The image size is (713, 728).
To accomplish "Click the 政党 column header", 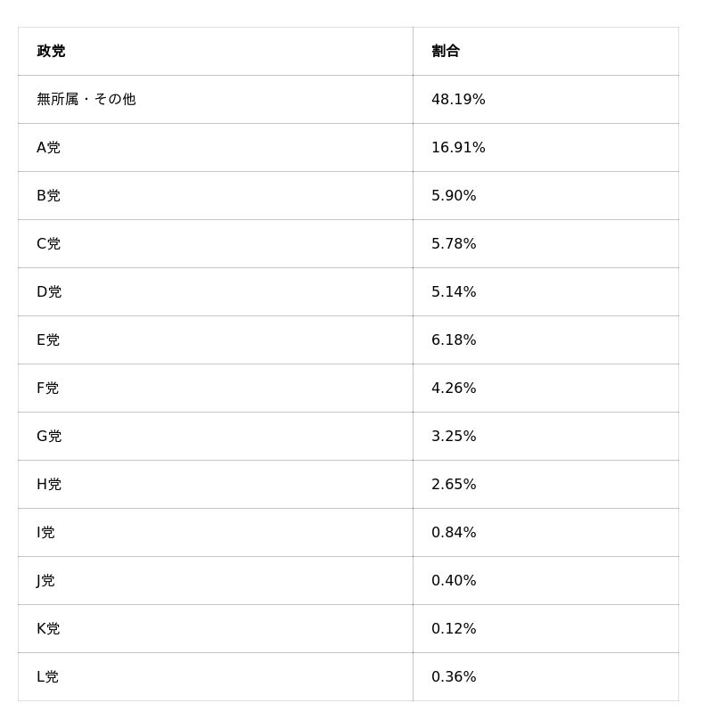I will (51, 52).
